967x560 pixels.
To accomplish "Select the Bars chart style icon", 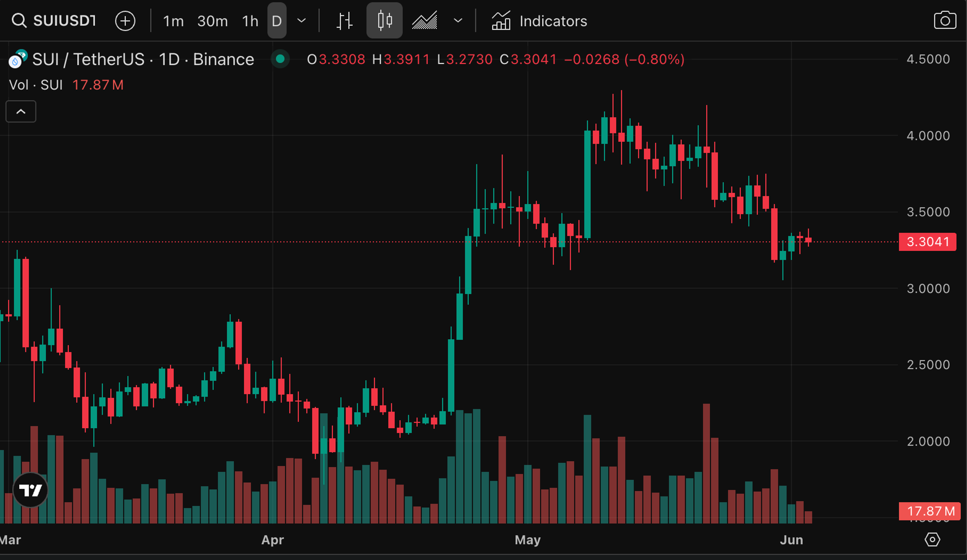I will pos(344,21).
